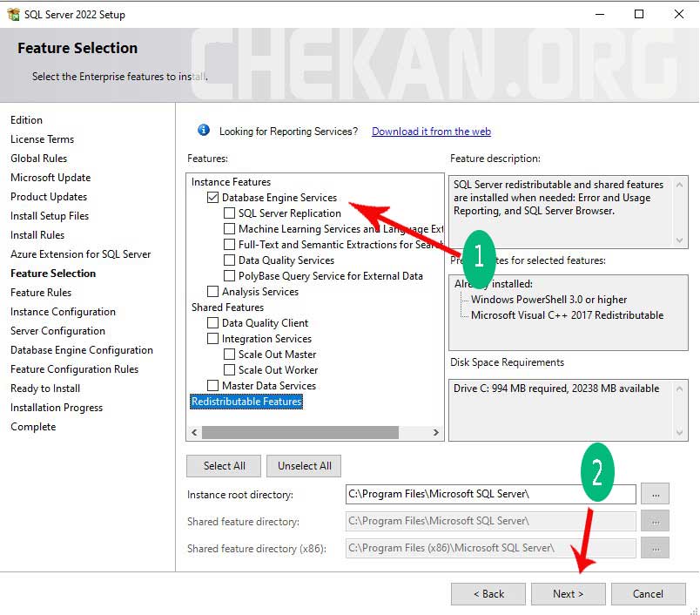Image resolution: width=700 pixels, height=615 pixels.
Task: Select Install Rules step
Action: pyautogui.click(x=37, y=235)
